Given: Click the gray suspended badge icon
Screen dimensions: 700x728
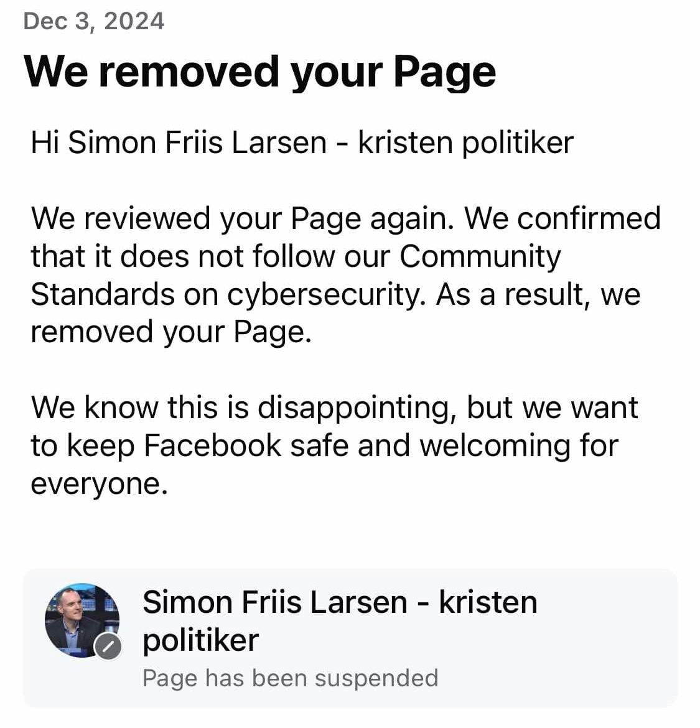Looking at the screenshot, I should point(108,647).
